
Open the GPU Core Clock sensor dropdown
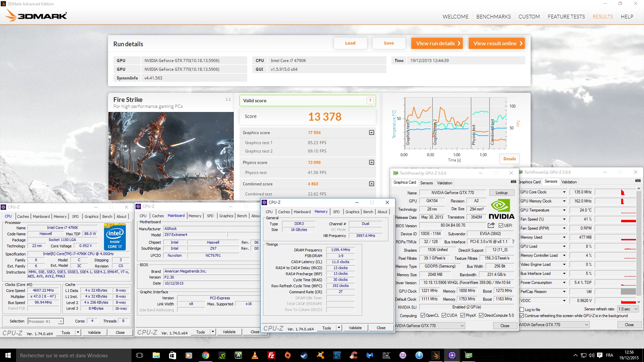pos(564,192)
